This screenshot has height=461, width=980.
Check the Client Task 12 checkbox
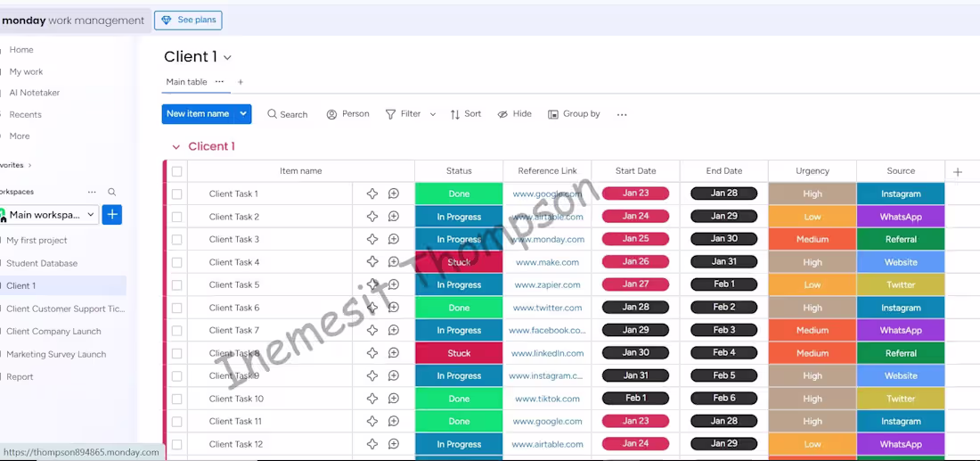coord(177,445)
